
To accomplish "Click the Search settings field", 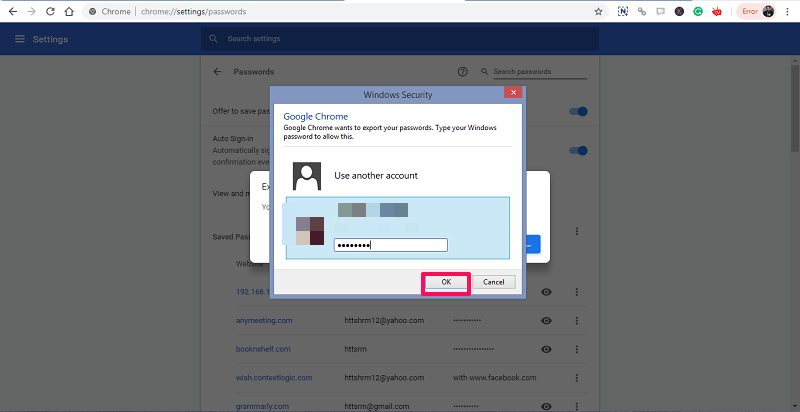I will coord(399,39).
